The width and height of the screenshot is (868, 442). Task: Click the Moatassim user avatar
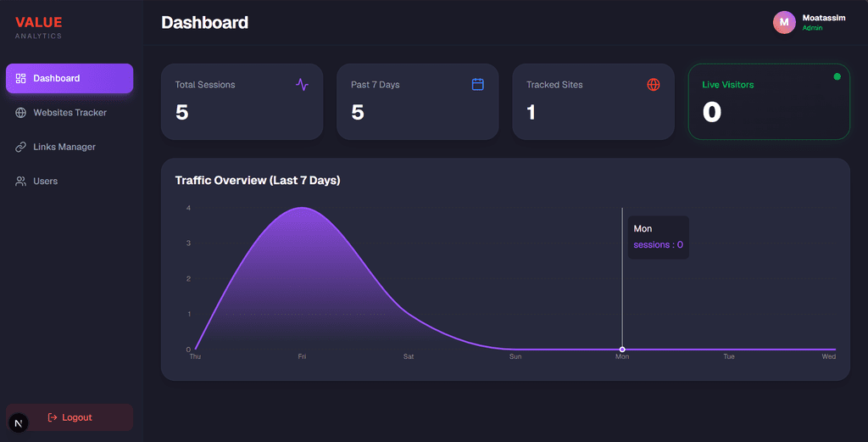pos(784,23)
